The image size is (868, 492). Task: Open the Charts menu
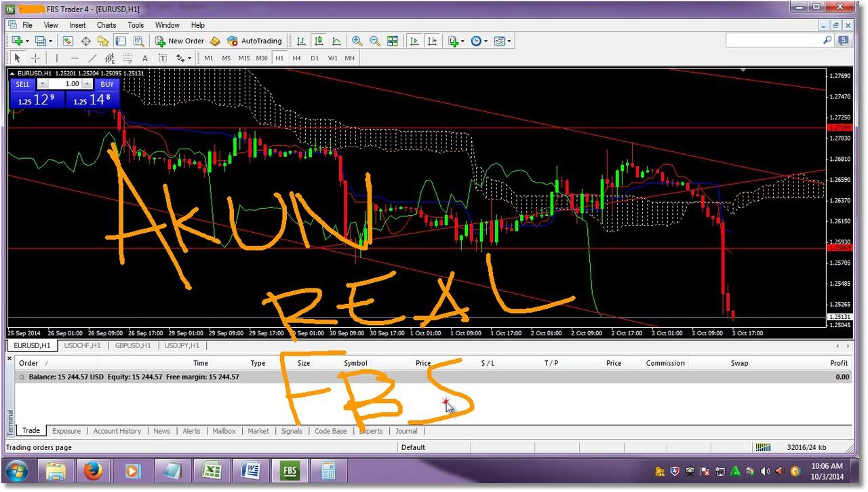(x=106, y=25)
